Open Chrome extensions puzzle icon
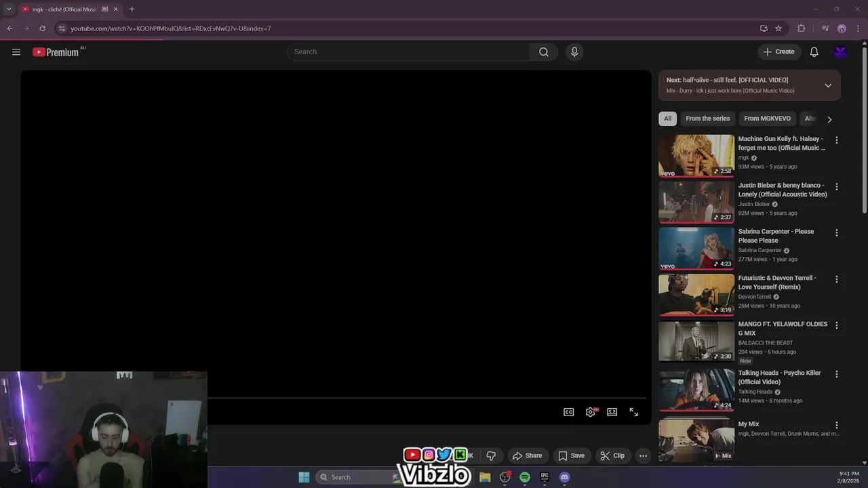The height and width of the screenshot is (488, 868). 802,28
